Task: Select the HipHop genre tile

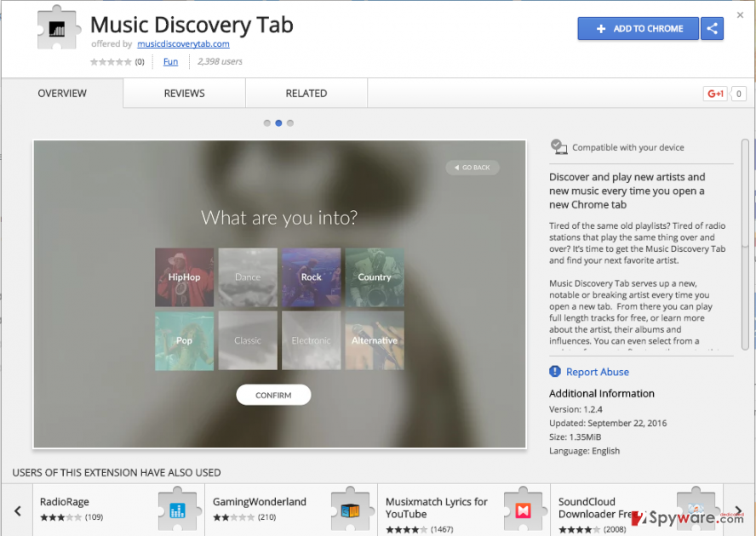Action: (x=184, y=277)
